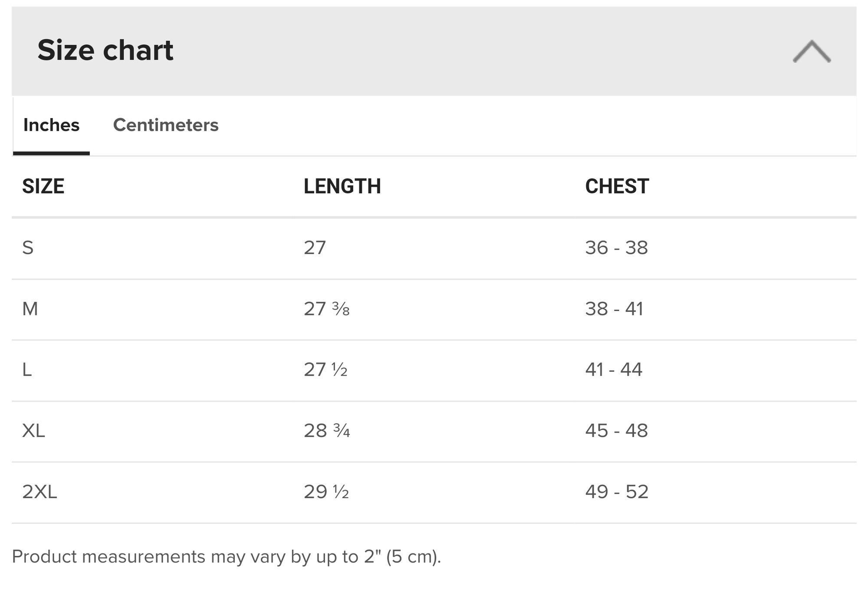
Task: Click the 36 - 38 chest value
Action: coord(616,248)
